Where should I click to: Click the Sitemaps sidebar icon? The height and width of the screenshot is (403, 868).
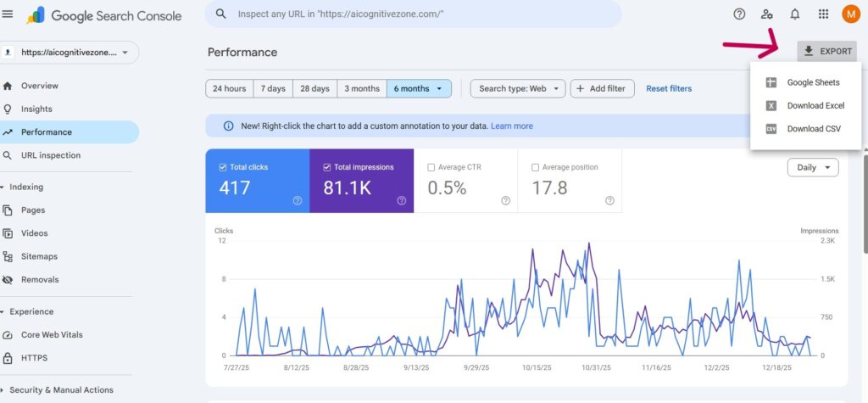pos(8,256)
